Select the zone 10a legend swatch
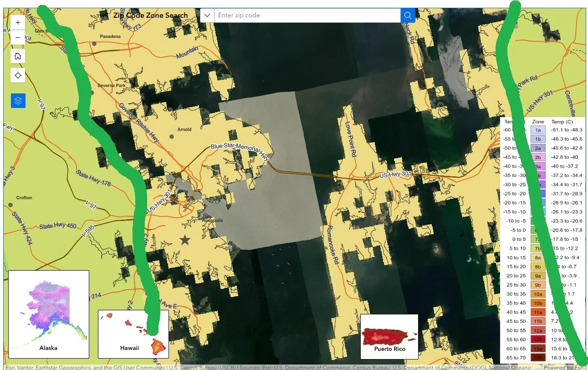588x370 pixels. click(538, 294)
